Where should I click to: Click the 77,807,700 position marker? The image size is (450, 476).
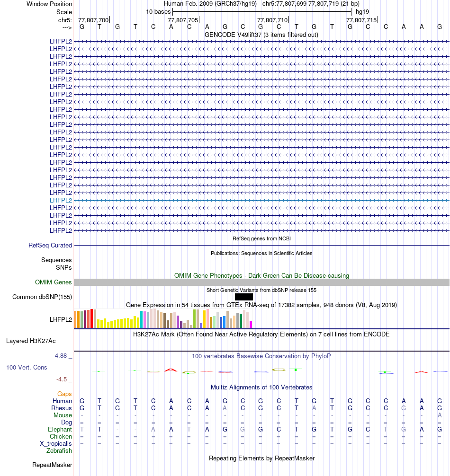[94, 20]
